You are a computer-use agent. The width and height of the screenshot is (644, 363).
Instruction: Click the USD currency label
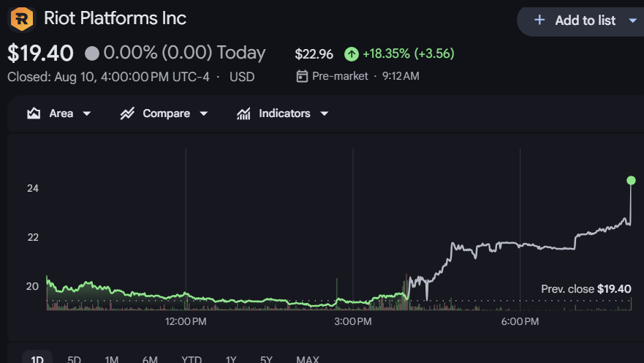pyautogui.click(x=242, y=77)
